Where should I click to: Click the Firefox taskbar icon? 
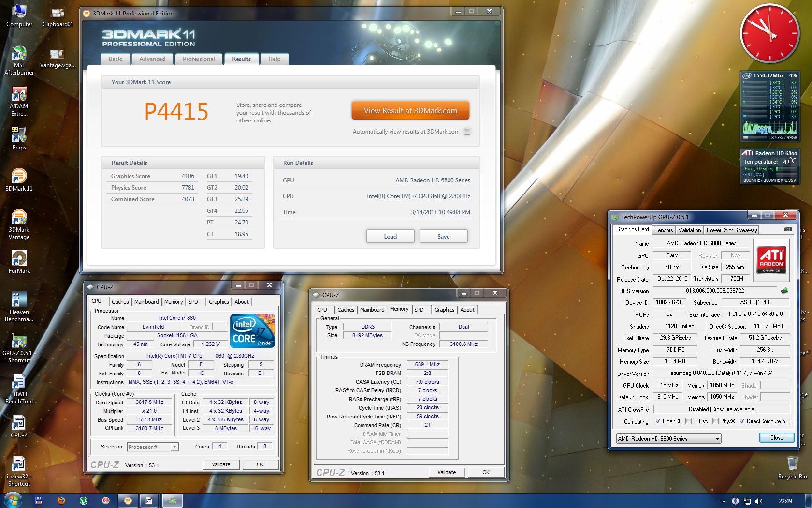(x=61, y=501)
